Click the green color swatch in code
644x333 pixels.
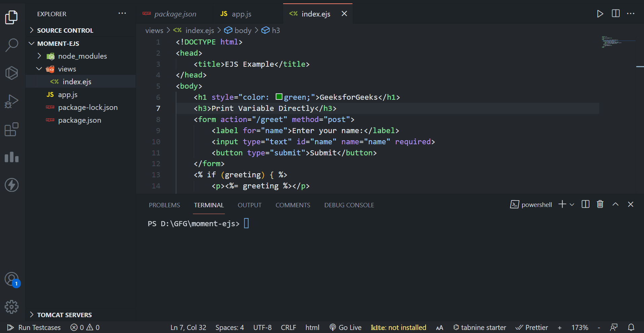(279, 97)
